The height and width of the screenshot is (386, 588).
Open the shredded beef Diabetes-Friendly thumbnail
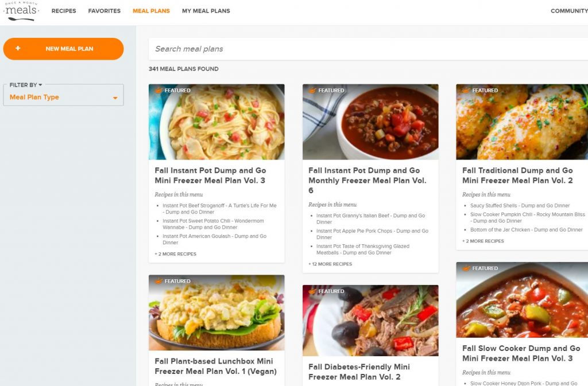click(x=370, y=321)
